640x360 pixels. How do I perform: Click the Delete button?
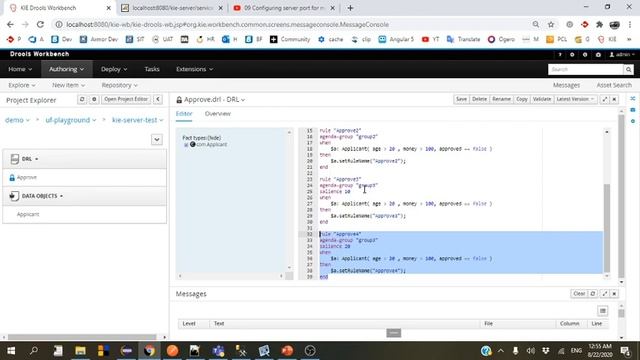[479, 99]
